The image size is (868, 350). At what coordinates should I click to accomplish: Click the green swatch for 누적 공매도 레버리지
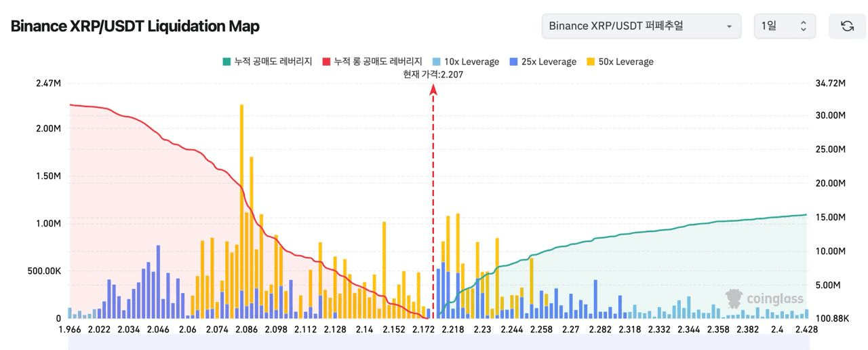(226, 62)
